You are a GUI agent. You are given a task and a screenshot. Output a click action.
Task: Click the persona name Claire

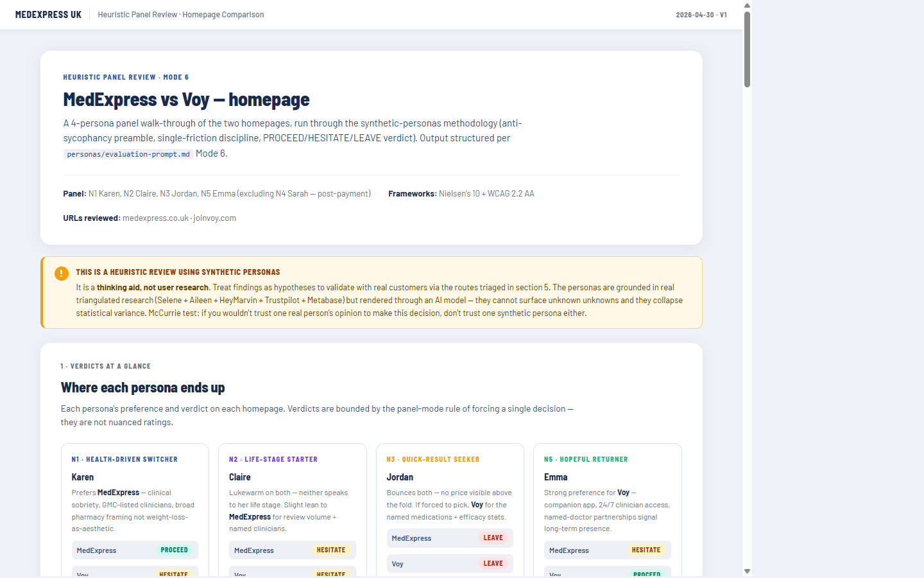(x=240, y=477)
